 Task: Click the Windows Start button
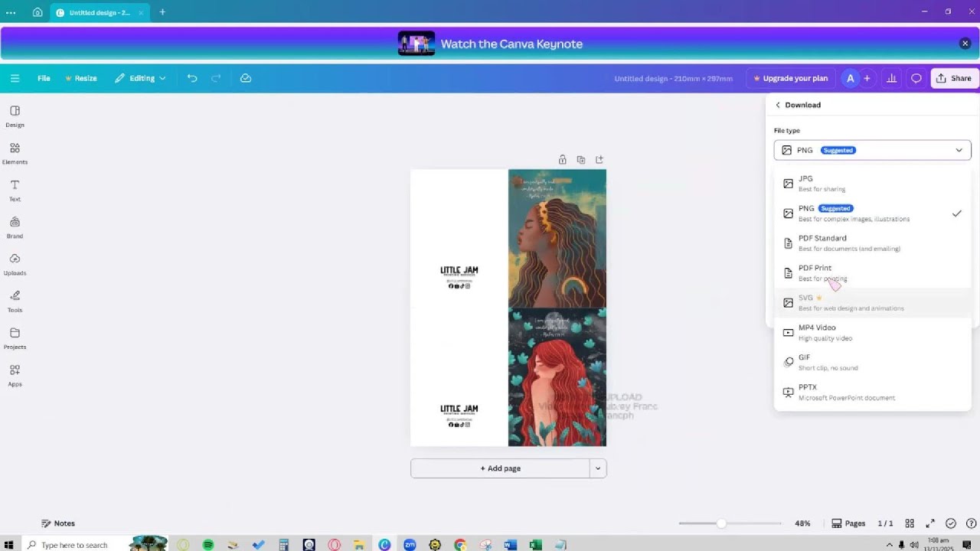(x=9, y=545)
